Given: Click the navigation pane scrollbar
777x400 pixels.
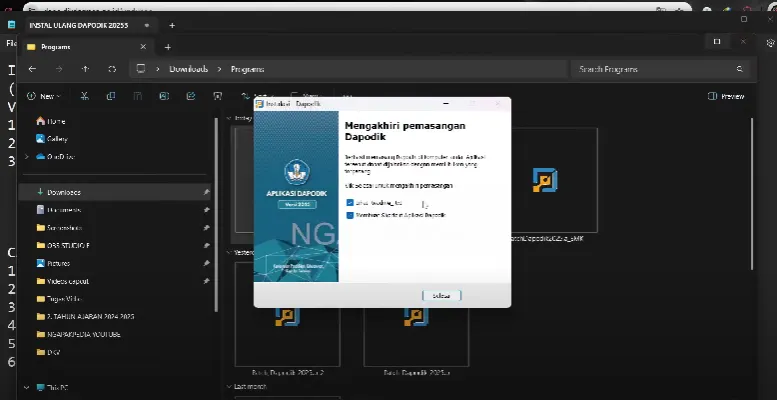Looking at the screenshot, I should pyautogui.click(x=216, y=213).
